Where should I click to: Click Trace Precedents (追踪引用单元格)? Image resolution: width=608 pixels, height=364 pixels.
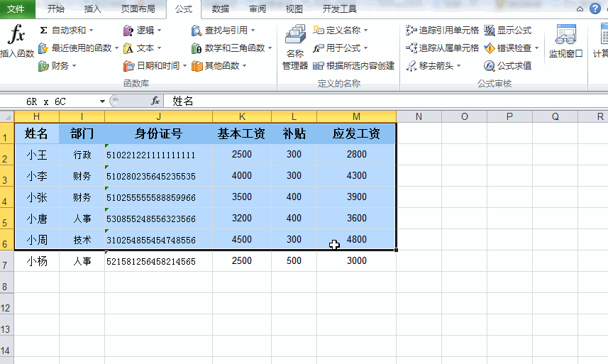point(442,31)
